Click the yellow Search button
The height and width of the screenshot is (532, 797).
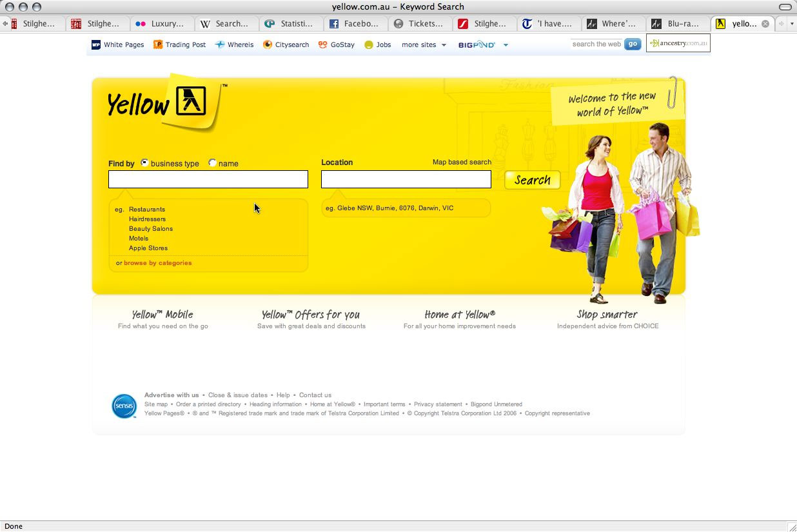pos(533,180)
